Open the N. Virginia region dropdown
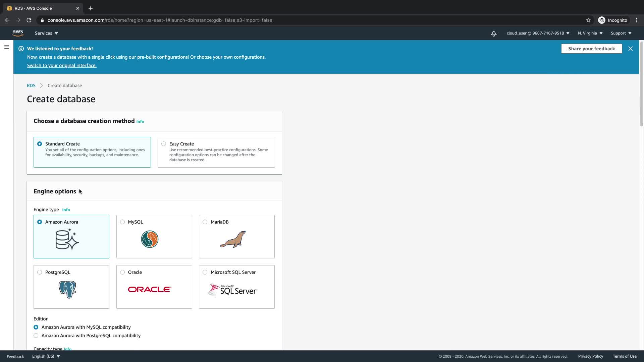 590,33
